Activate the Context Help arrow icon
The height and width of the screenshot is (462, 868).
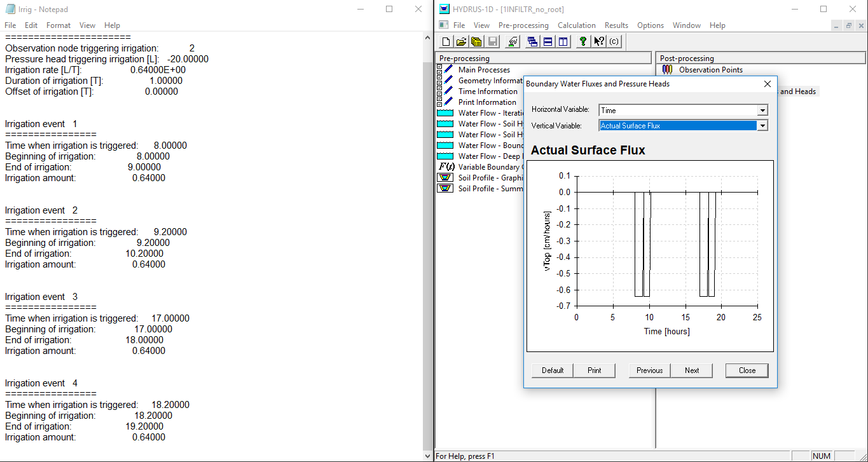click(x=598, y=41)
